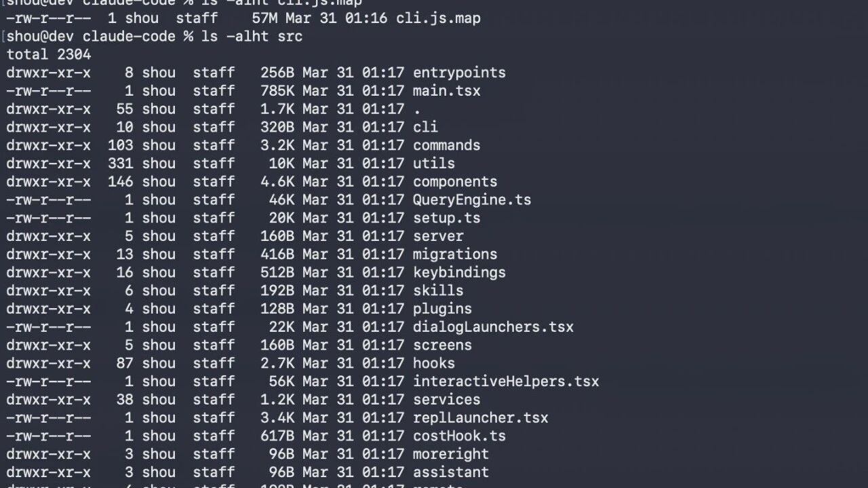Click the moreright directory name
The height and width of the screenshot is (488, 868).
click(451, 454)
